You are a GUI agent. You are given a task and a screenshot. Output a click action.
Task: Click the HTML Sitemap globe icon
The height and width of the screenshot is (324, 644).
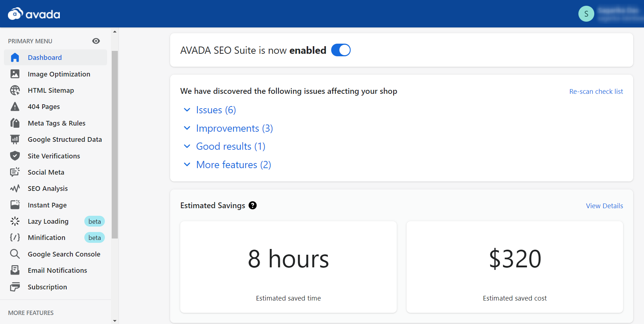click(x=15, y=90)
